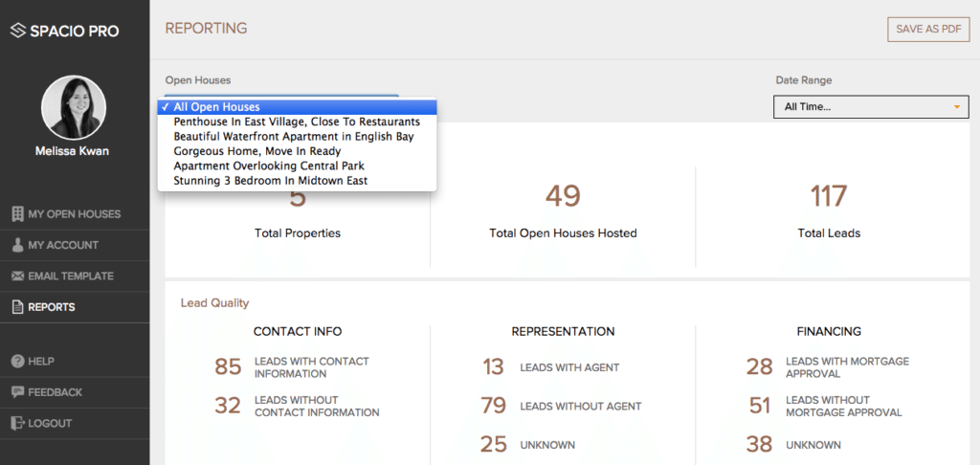Click the My Open Houses building icon
The image size is (980, 465).
click(17, 214)
